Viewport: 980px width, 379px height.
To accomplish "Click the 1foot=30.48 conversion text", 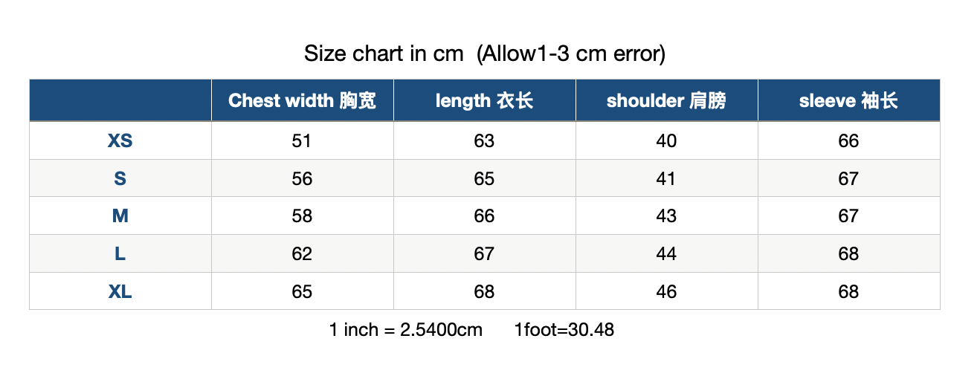I will click(564, 329).
